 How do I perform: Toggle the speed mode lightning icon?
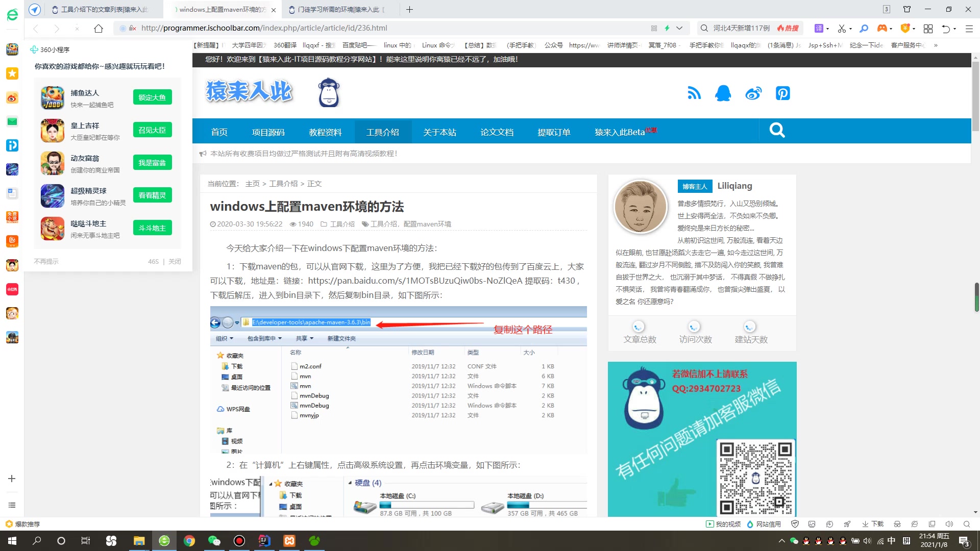(667, 28)
